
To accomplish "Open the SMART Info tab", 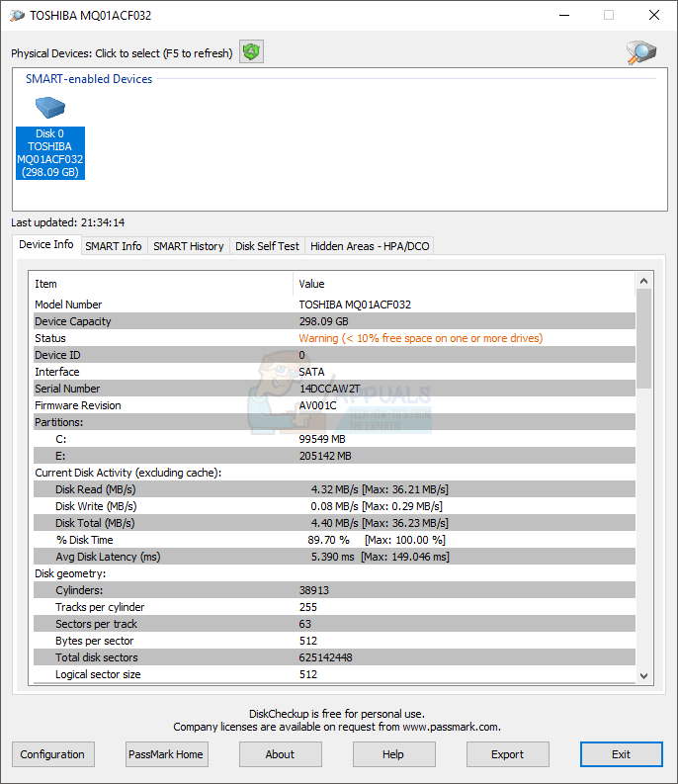I will (x=114, y=246).
